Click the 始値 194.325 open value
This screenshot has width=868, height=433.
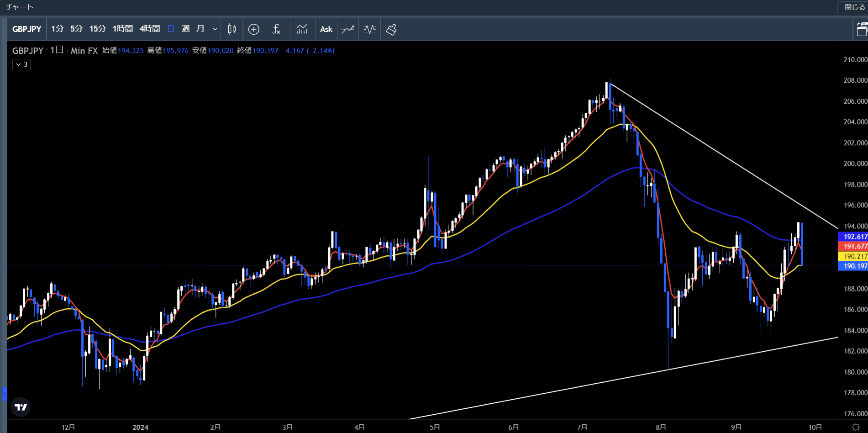coord(123,51)
